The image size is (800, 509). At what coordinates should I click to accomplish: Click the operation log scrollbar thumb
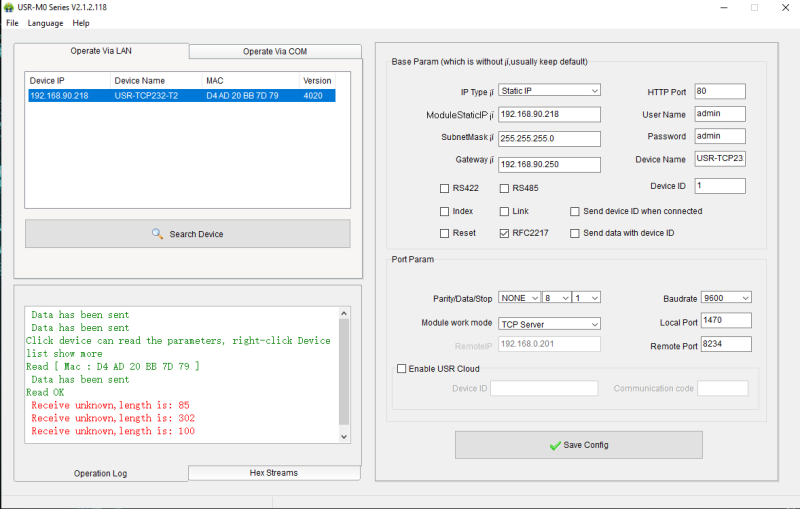pyautogui.click(x=344, y=372)
